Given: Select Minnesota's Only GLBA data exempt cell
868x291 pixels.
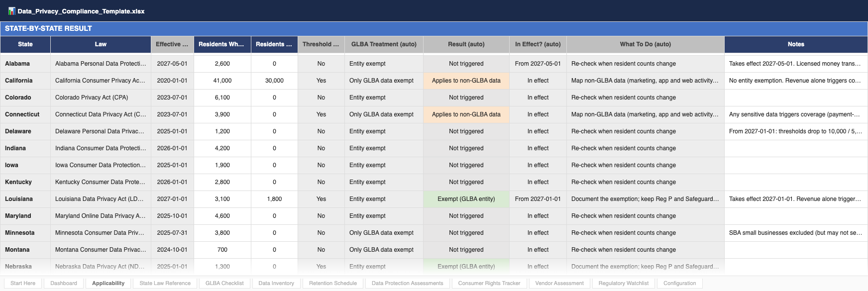Looking at the screenshot, I should coord(384,233).
